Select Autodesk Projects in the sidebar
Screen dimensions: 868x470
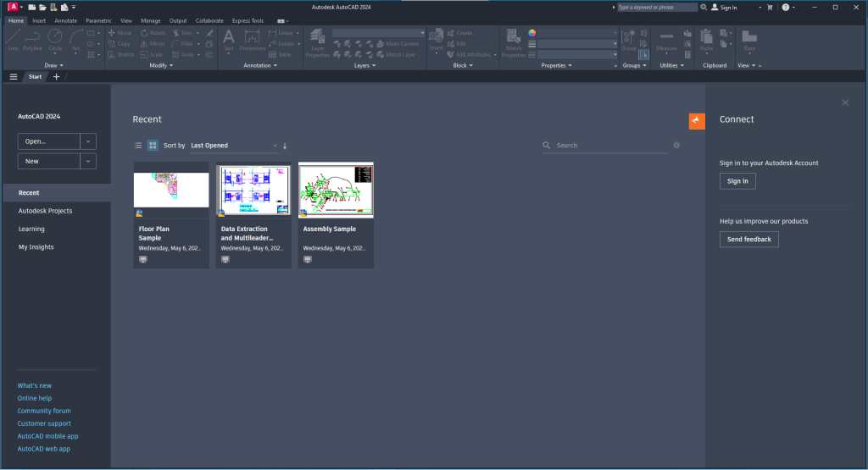click(46, 211)
